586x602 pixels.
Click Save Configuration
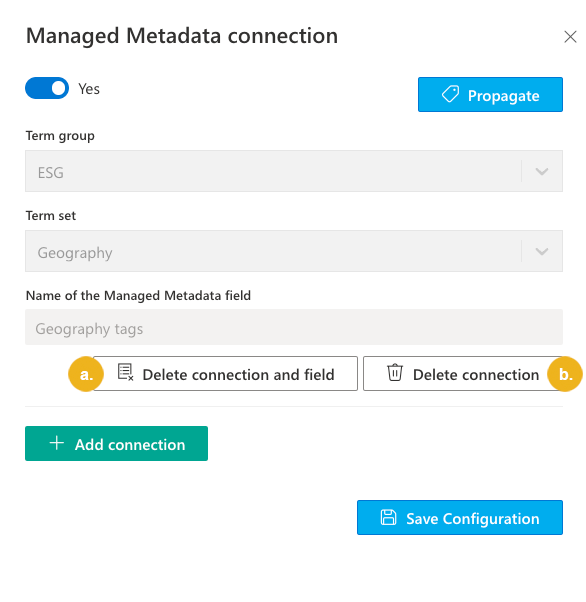(x=460, y=518)
